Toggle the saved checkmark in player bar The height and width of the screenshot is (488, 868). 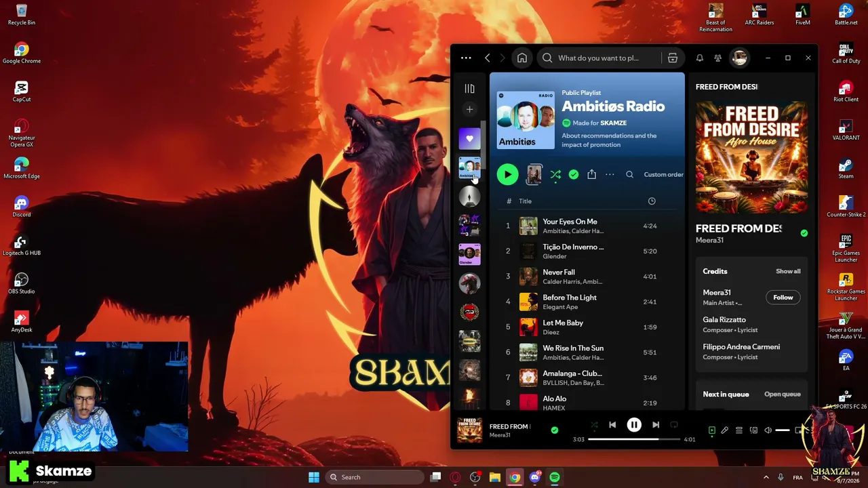(x=555, y=430)
